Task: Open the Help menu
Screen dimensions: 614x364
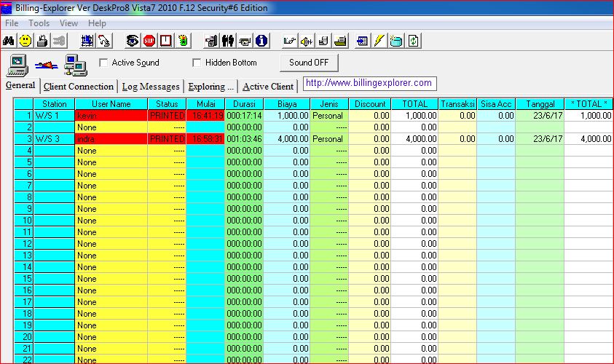Action: click(x=97, y=23)
